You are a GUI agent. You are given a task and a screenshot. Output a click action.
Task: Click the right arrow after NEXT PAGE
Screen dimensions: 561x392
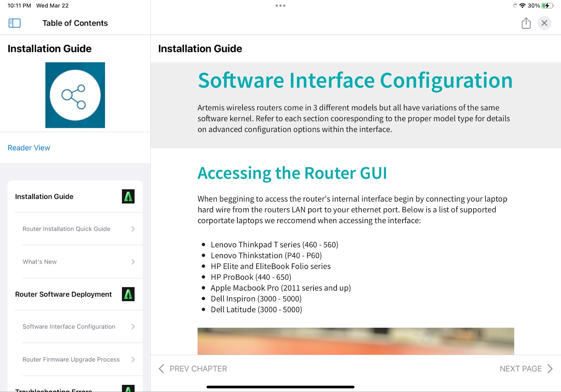550,369
